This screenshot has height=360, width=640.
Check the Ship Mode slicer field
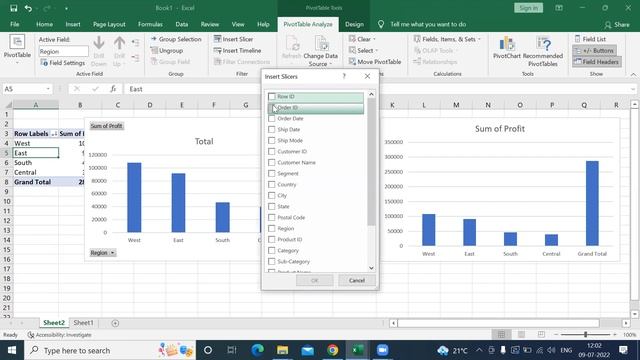click(271, 141)
